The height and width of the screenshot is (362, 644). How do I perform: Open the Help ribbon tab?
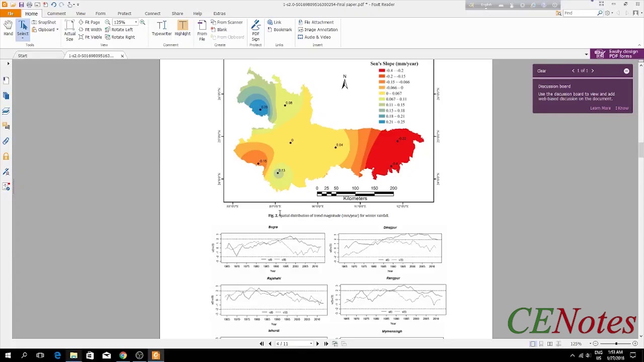[x=198, y=14]
